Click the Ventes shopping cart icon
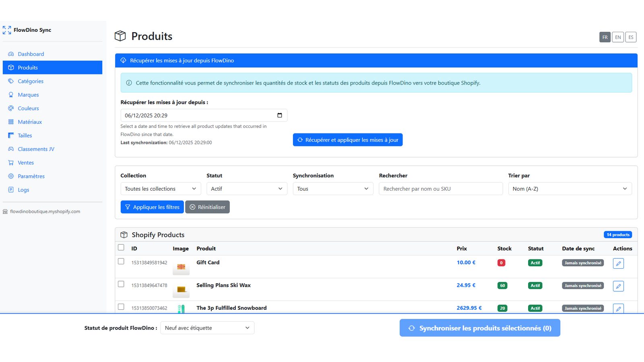Image resolution: width=644 pixels, height=362 pixels. click(11, 162)
